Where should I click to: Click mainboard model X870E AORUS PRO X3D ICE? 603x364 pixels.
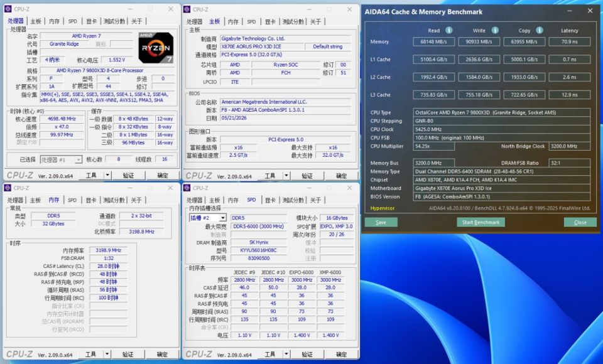tap(261, 46)
